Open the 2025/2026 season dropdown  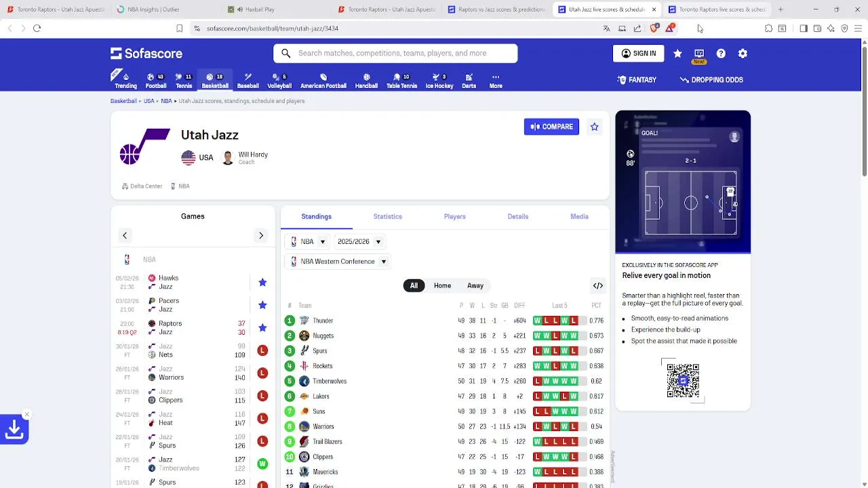click(x=359, y=242)
